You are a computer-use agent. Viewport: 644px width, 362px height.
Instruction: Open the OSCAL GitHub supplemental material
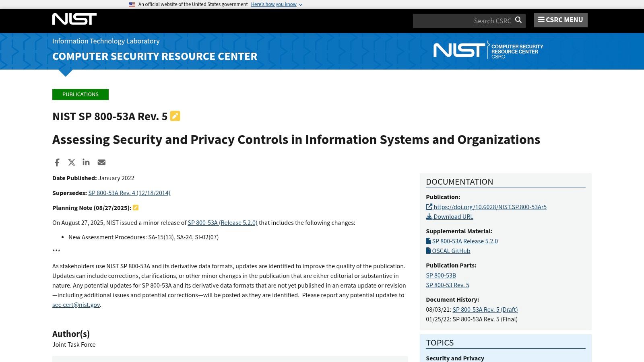tap(451, 251)
